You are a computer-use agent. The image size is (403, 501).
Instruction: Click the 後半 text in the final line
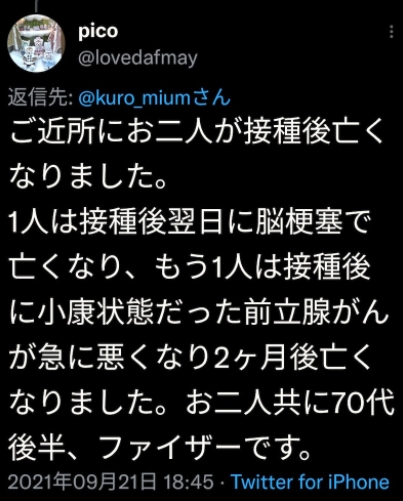coord(35,450)
